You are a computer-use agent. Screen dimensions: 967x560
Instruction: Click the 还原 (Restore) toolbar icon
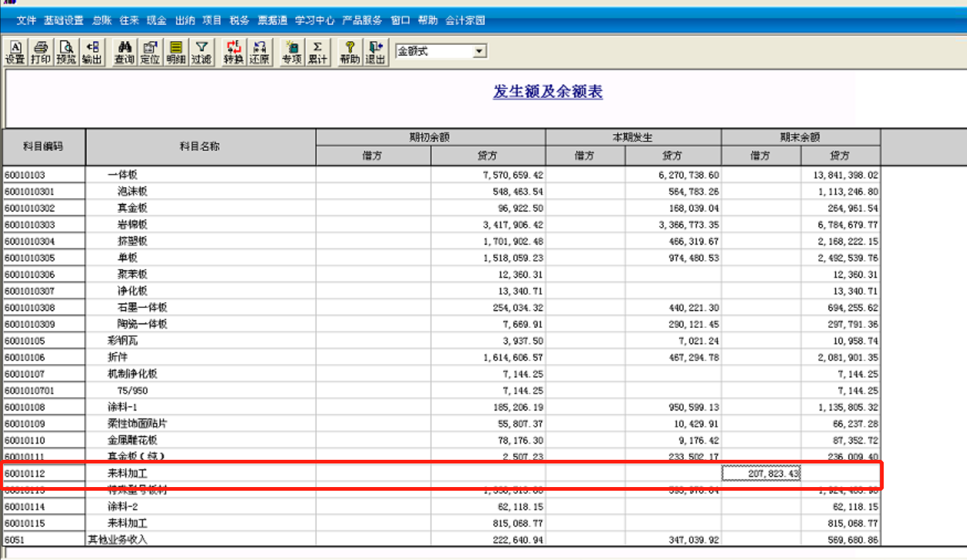tap(259, 52)
